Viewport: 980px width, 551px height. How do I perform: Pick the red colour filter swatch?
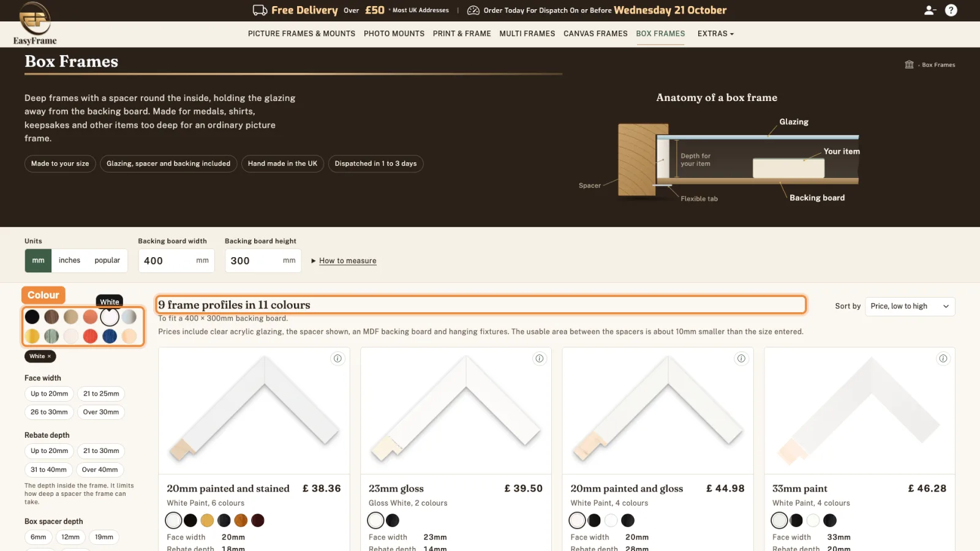coord(91,336)
